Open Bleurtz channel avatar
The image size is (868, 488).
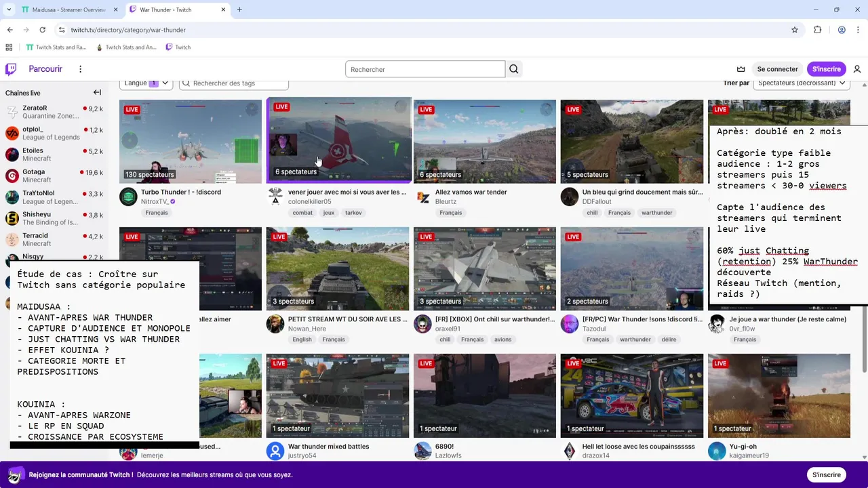coord(422,197)
